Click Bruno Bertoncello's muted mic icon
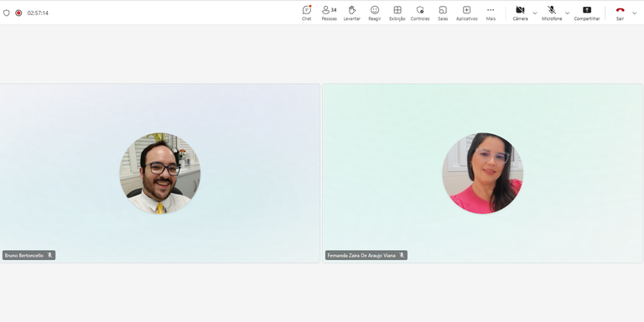Screen dimensions: 644x322 [x=49, y=255]
